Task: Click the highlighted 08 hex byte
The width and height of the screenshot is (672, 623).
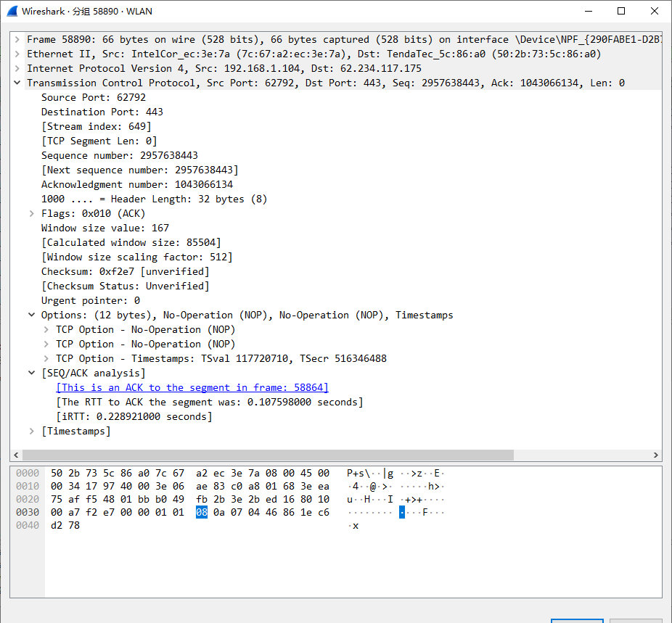Action: (x=202, y=512)
